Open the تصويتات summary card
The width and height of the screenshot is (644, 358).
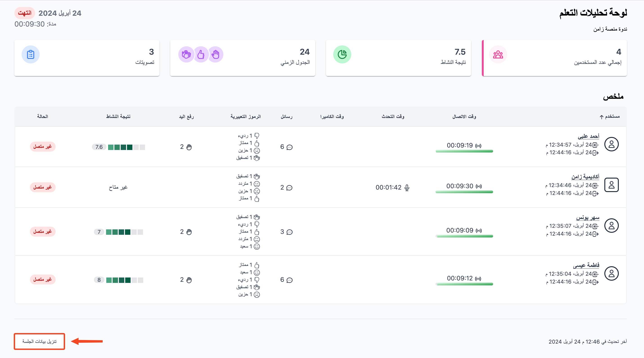coord(87,58)
